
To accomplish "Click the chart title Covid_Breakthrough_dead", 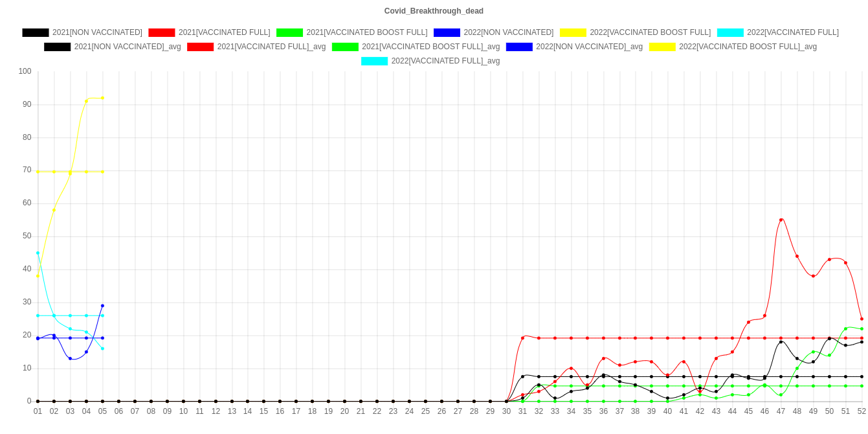I will (434, 11).
